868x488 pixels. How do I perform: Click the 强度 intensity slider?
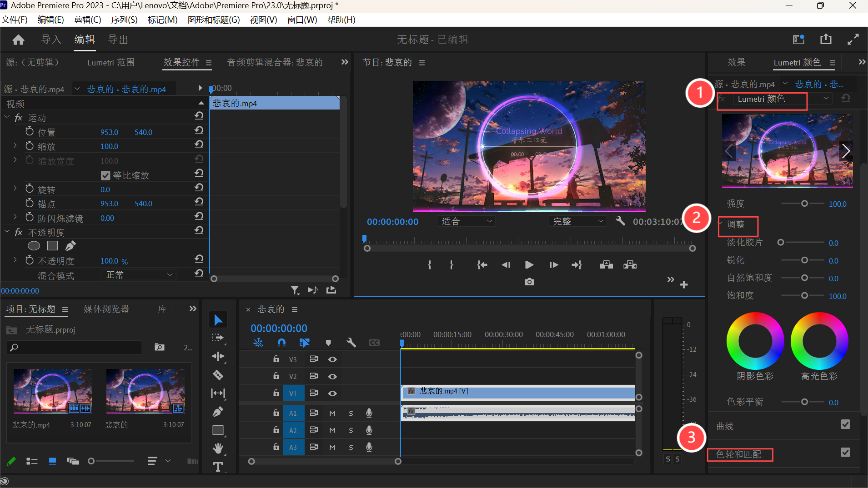coord(803,204)
